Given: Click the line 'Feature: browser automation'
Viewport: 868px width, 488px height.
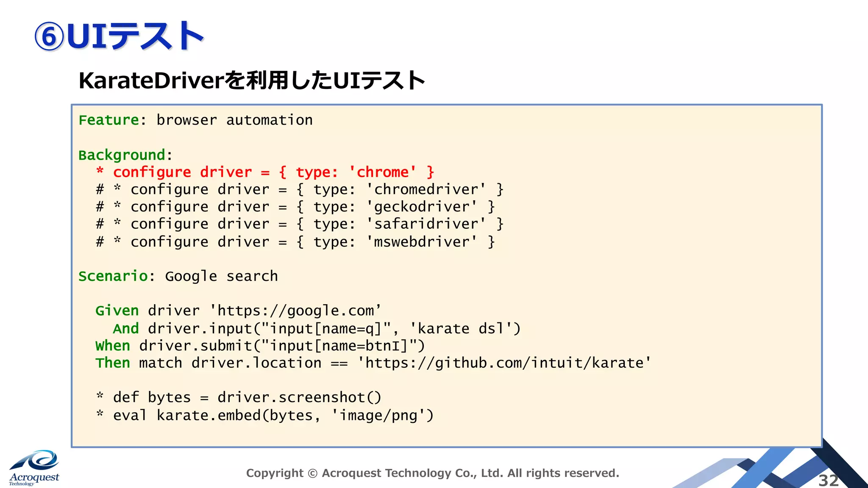Looking at the screenshot, I should coord(196,120).
